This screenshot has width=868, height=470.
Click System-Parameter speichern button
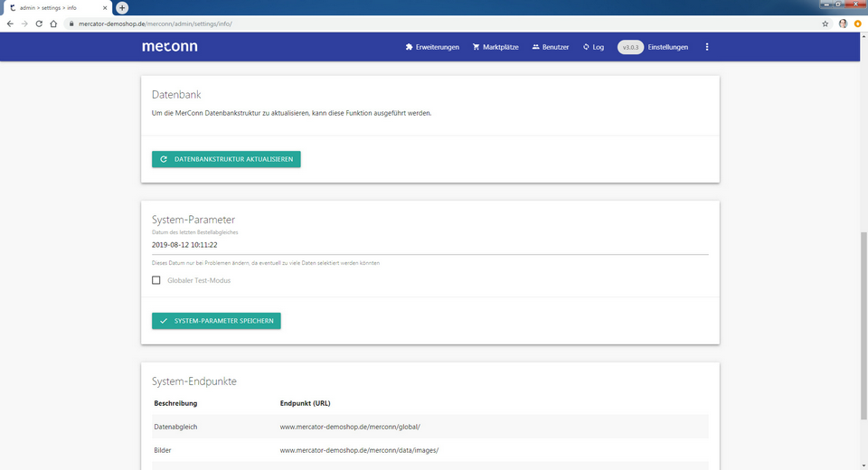tap(216, 321)
